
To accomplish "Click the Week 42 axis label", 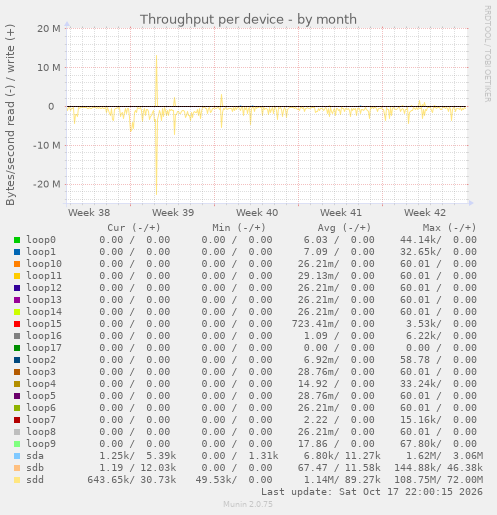I will click(425, 213).
